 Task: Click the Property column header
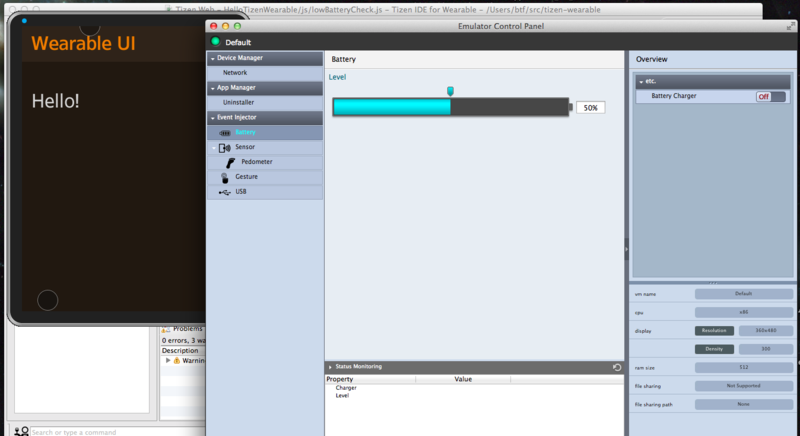click(x=370, y=379)
